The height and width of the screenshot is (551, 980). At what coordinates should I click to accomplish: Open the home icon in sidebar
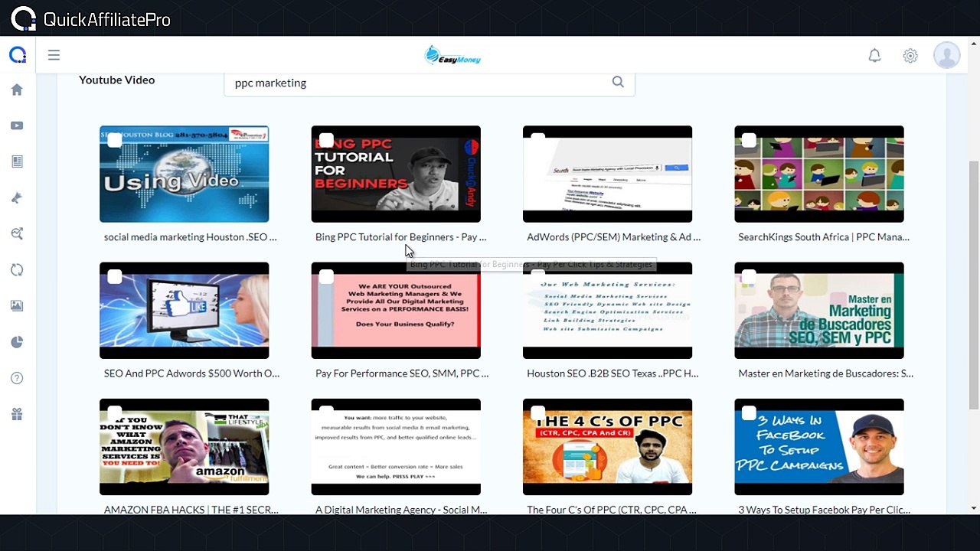click(x=17, y=90)
